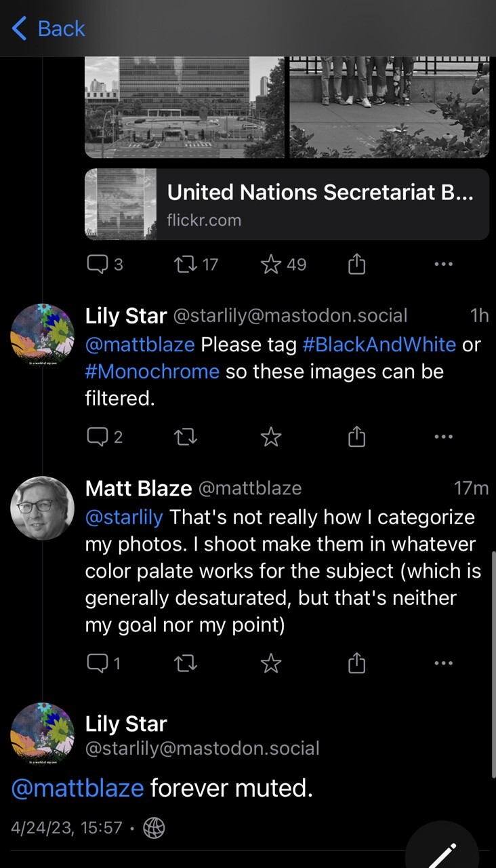Open more options on Matt Blaze's reply
The width and height of the screenshot is (496, 868).
coord(443,663)
